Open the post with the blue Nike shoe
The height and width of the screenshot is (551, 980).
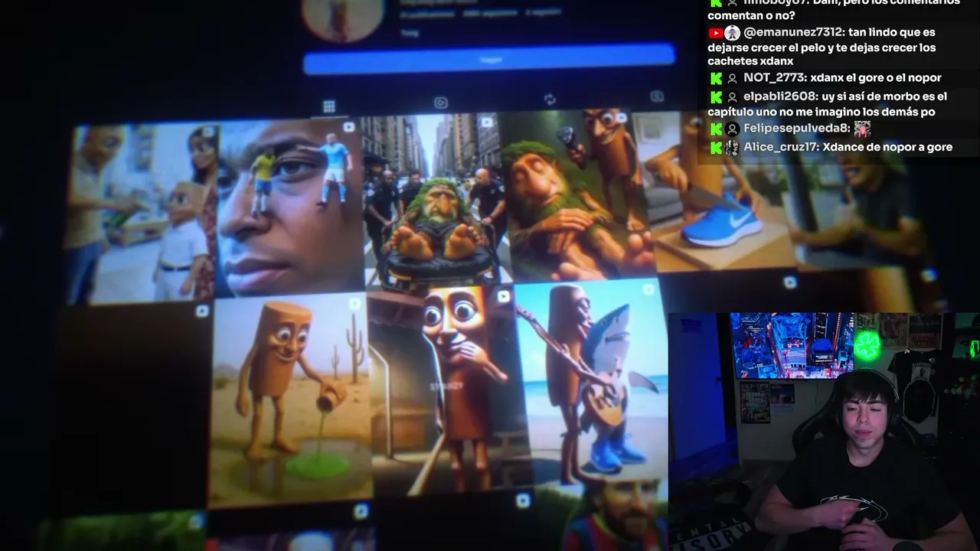click(718, 190)
